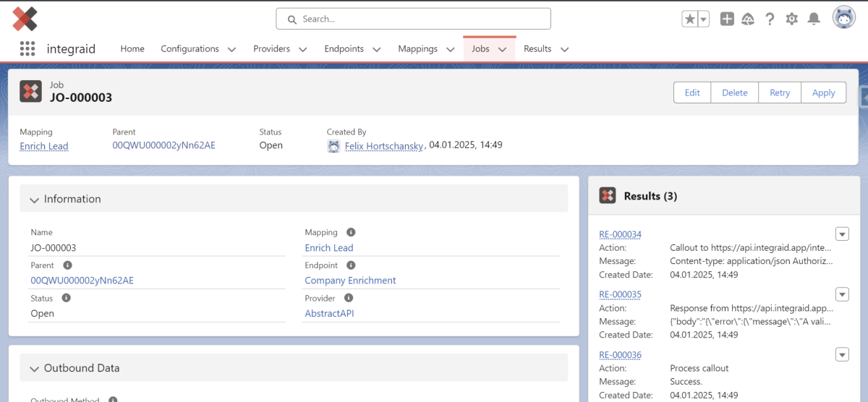Click the Favorites star icon
This screenshot has height=402, width=868.
coord(690,20)
